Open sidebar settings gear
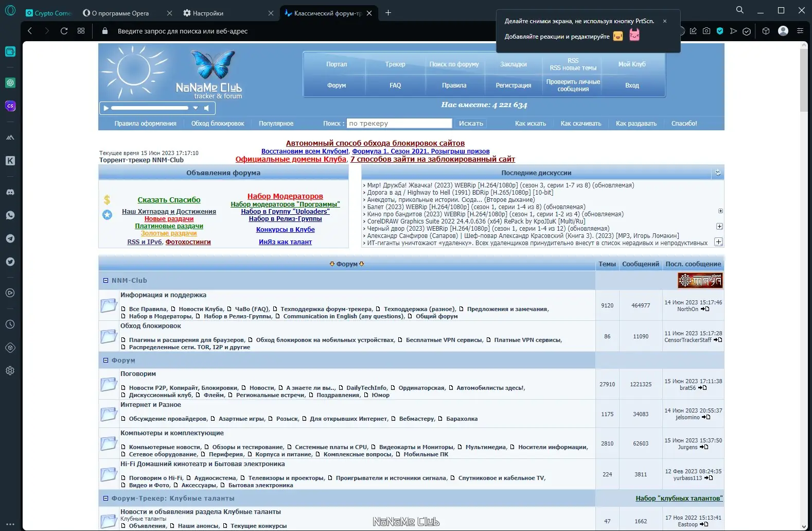The height and width of the screenshot is (531, 812). (x=10, y=371)
